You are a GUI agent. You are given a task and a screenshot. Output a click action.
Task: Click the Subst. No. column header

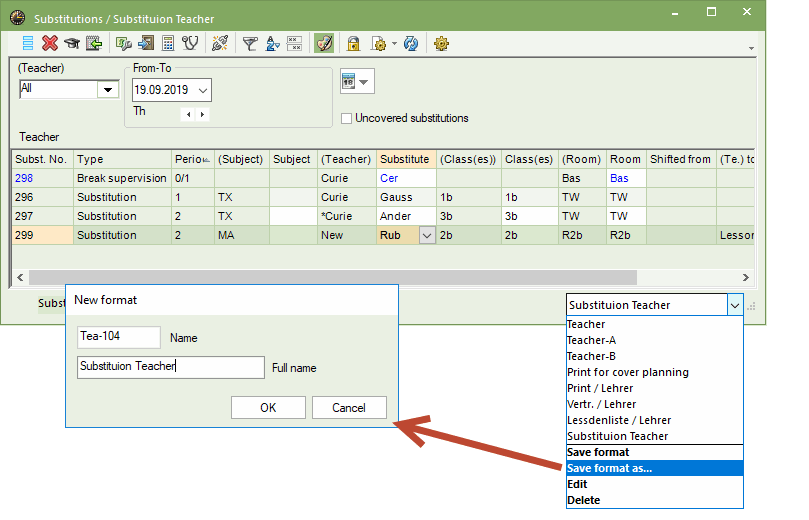coord(42,159)
